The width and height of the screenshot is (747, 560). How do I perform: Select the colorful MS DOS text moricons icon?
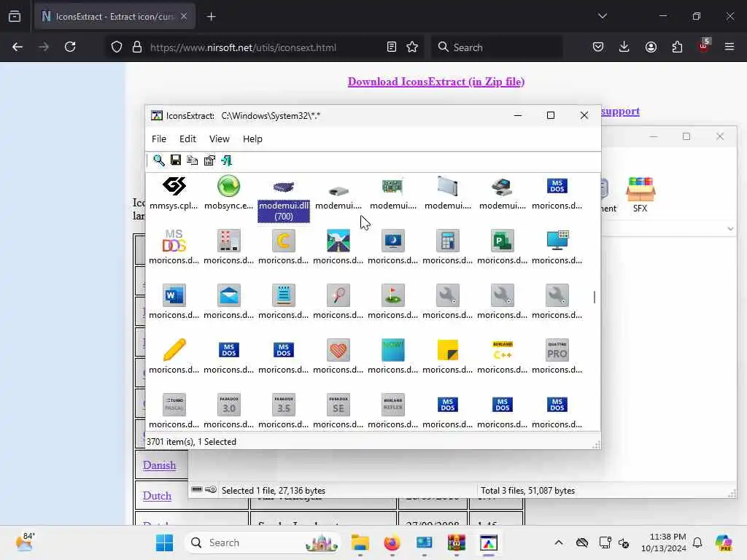(x=174, y=246)
